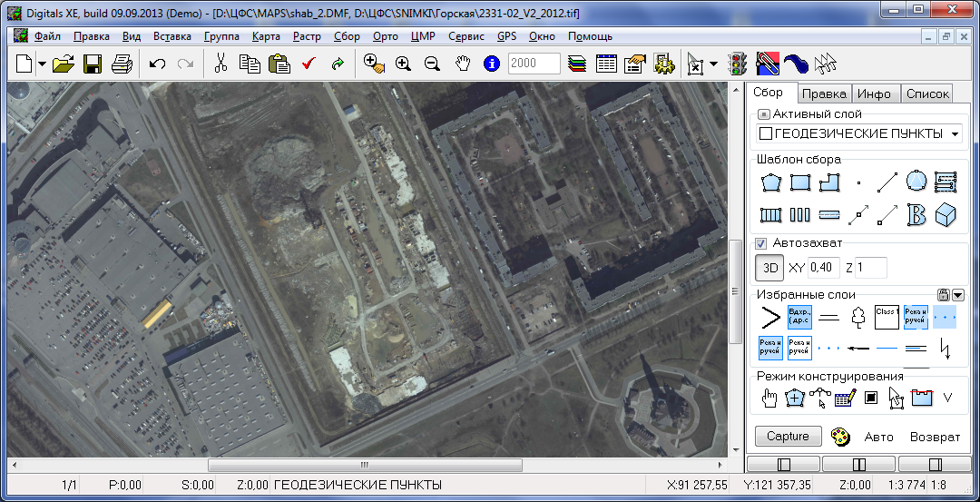This screenshot has width=980, height=502.
Task: Click the scissors cut icon
Action: pos(220,64)
